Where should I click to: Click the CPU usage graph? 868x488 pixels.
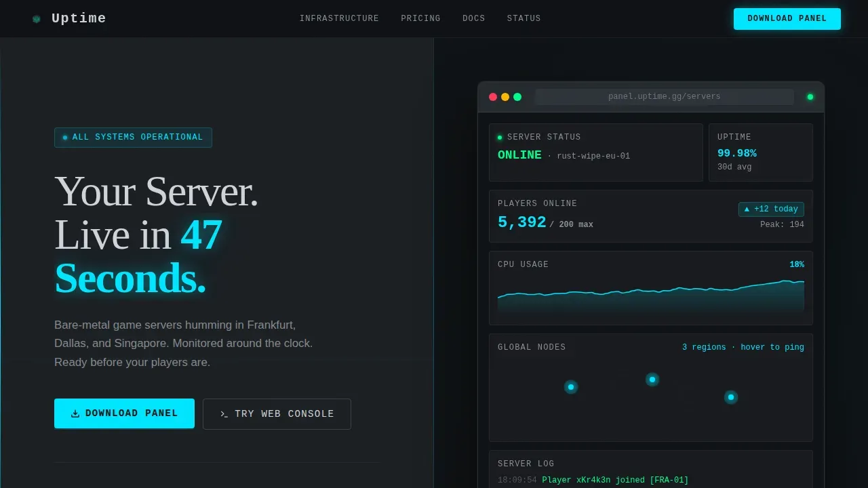[x=651, y=296]
